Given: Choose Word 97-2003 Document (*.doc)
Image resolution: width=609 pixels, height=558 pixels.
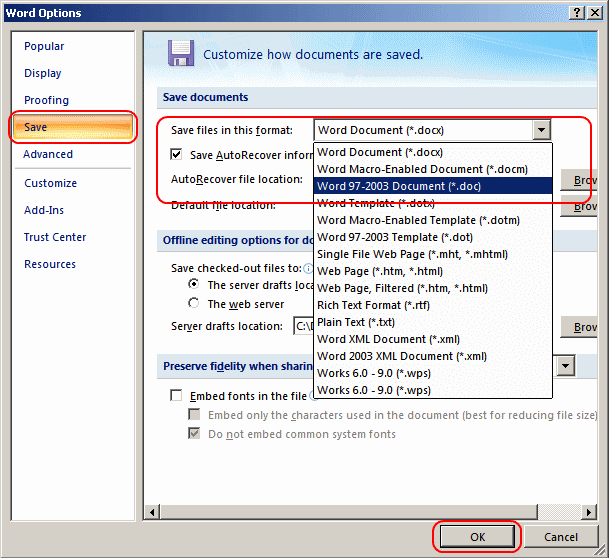Looking at the screenshot, I should [x=433, y=186].
